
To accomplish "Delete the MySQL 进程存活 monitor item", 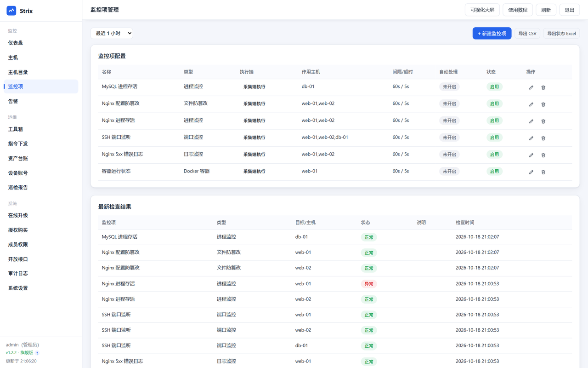I will click(543, 87).
